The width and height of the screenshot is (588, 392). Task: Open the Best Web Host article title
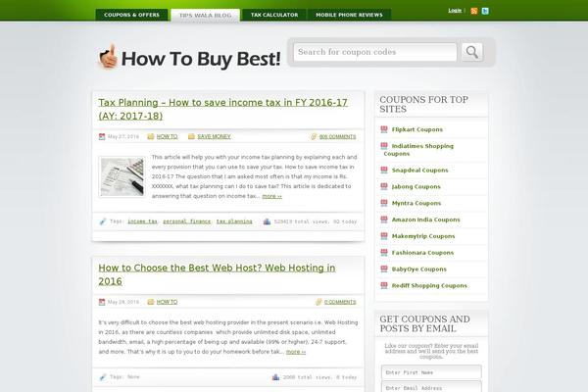[217, 274]
